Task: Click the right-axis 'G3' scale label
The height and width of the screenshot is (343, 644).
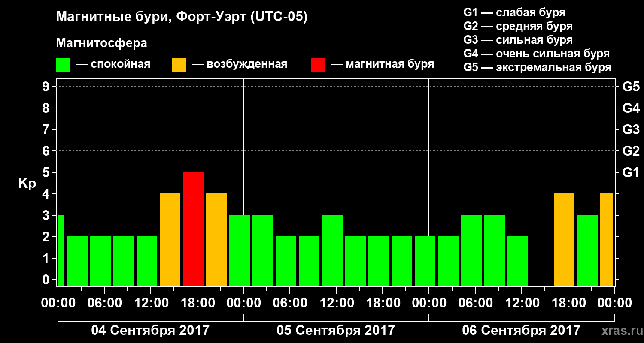Action: [x=631, y=129]
